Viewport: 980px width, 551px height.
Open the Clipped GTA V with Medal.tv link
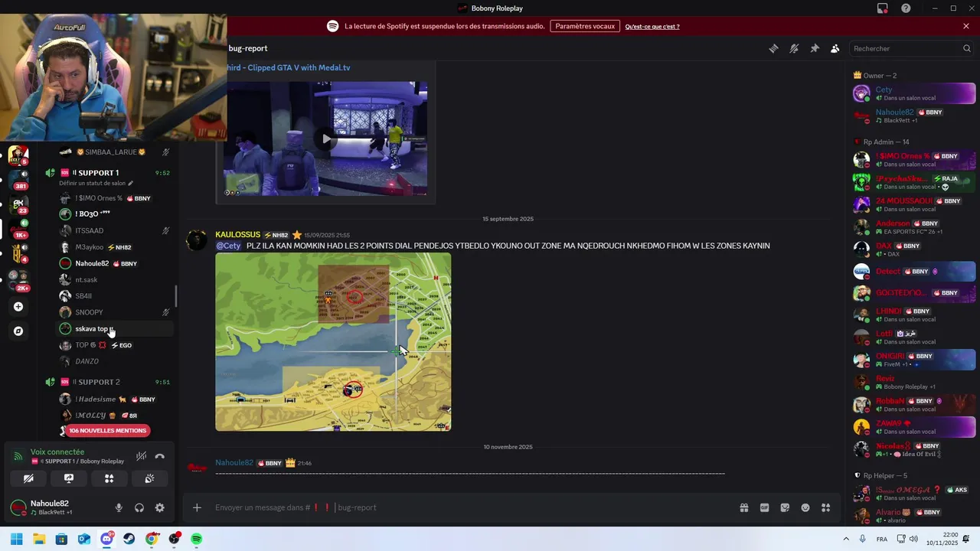click(x=289, y=67)
